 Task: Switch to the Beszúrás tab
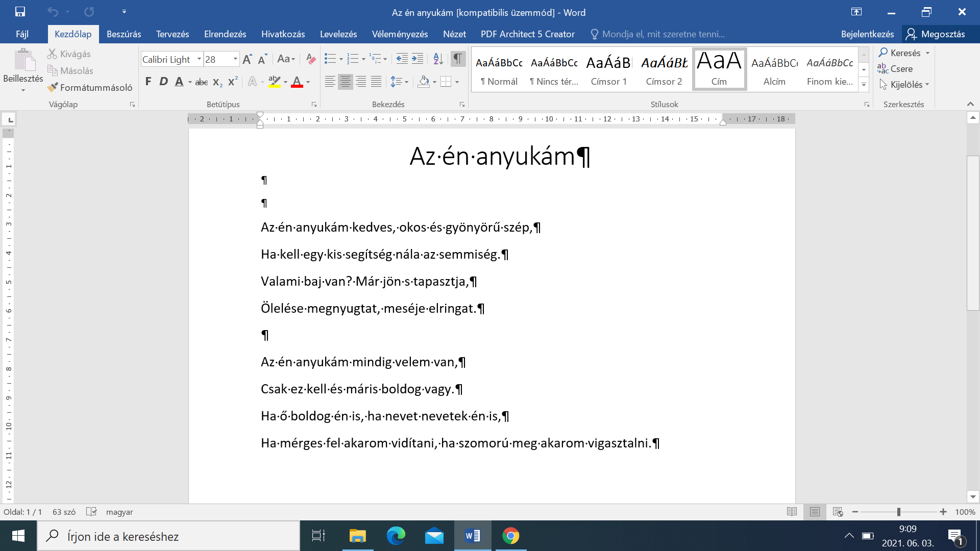[x=124, y=34]
